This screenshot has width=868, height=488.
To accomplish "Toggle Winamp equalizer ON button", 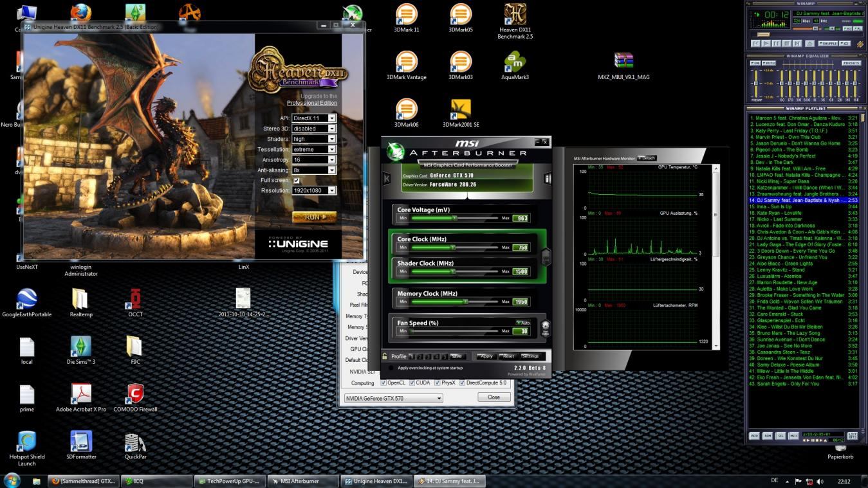I will coord(756,63).
